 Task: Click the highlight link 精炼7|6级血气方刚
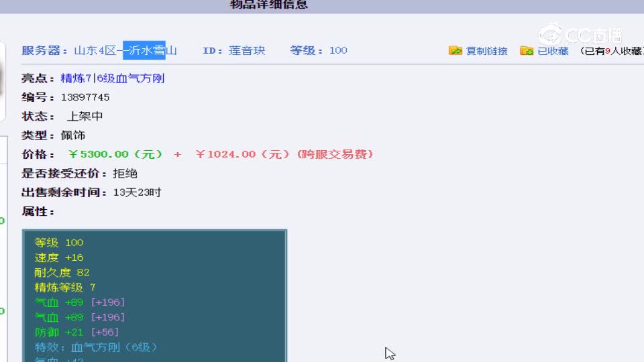[x=113, y=78]
